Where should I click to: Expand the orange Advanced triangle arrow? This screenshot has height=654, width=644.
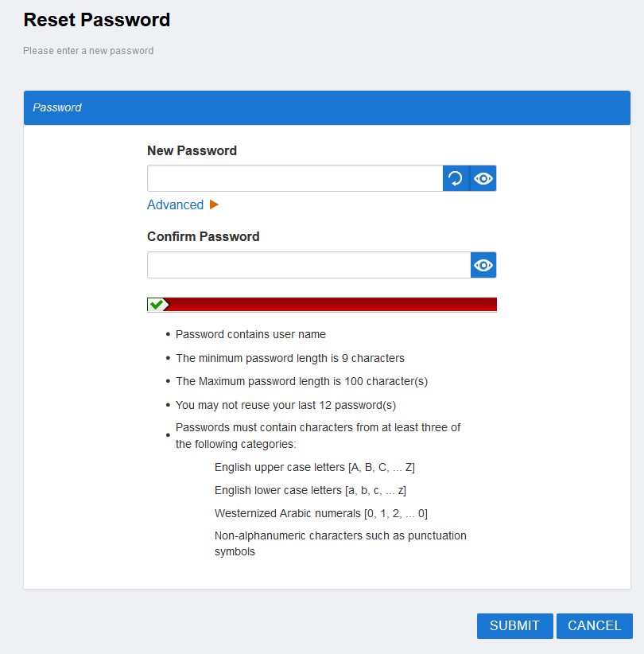coord(214,205)
